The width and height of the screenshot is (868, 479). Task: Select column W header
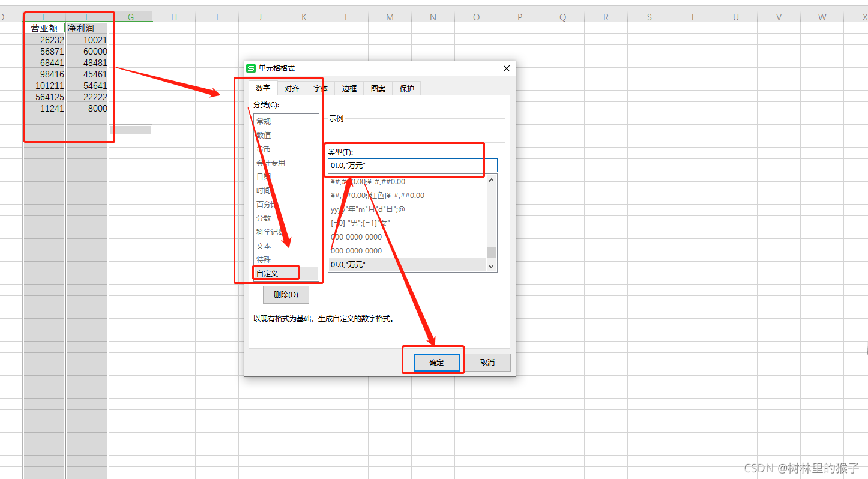[x=822, y=17]
